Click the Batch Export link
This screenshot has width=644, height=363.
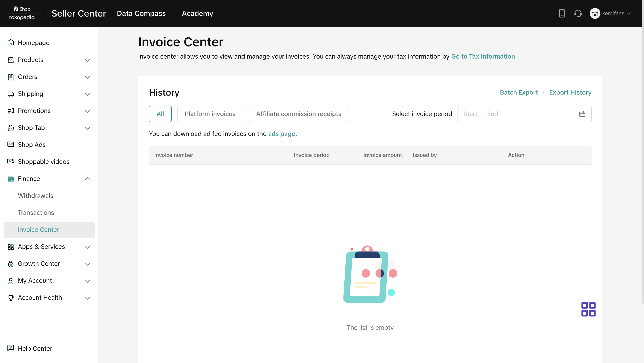[519, 93]
